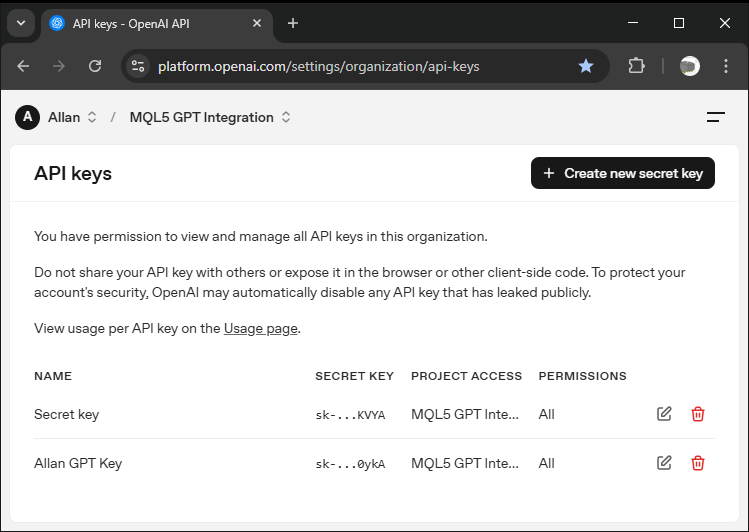This screenshot has height=532, width=749.
Task: Delete the 'Secret key' API key
Action: point(697,414)
